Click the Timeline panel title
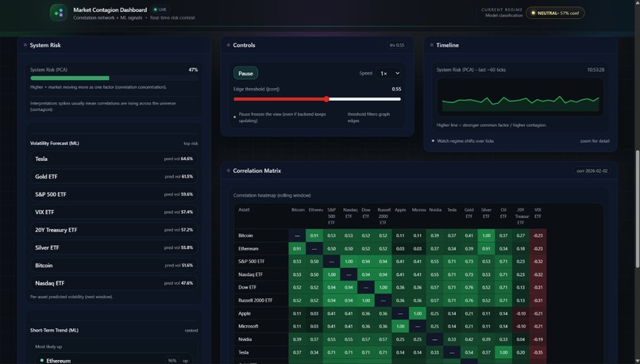 (x=447, y=45)
